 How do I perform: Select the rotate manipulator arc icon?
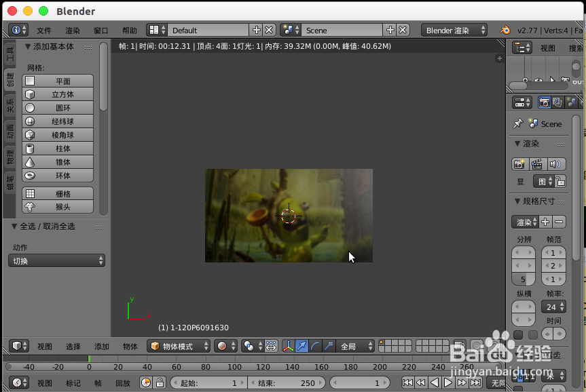(x=315, y=346)
